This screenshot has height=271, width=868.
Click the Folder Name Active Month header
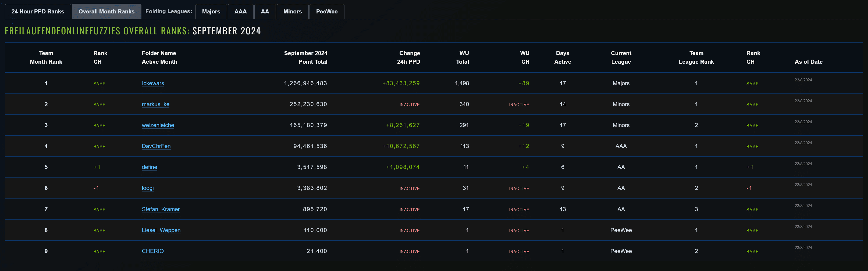click(x=159, y=57)
